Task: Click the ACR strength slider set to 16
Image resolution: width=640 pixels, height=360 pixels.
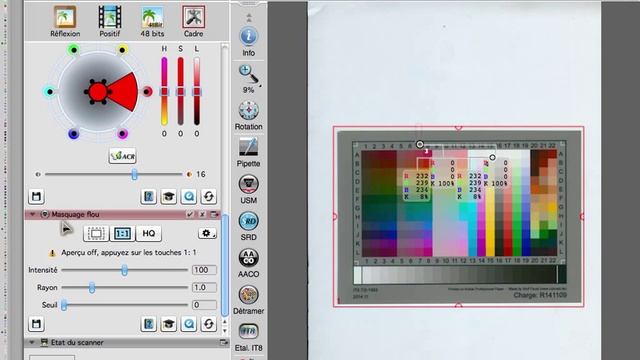Action: coord(134,174)
